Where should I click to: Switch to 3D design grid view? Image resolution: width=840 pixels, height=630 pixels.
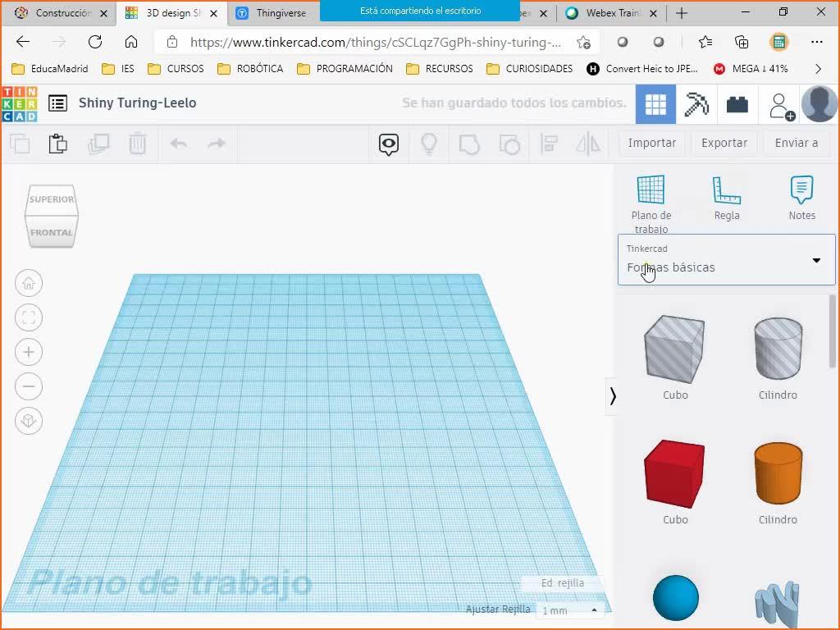[x=655, y=104]
